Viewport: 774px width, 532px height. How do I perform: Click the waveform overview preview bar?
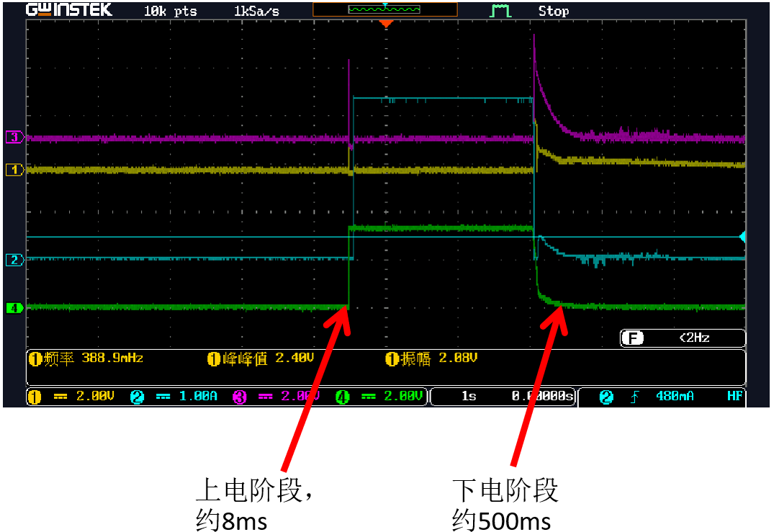387,9
